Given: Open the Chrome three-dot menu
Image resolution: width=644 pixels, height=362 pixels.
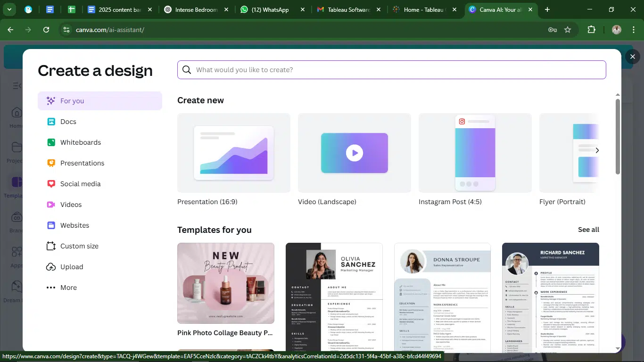Looking at the screenshot, I should tap(633, 30).
